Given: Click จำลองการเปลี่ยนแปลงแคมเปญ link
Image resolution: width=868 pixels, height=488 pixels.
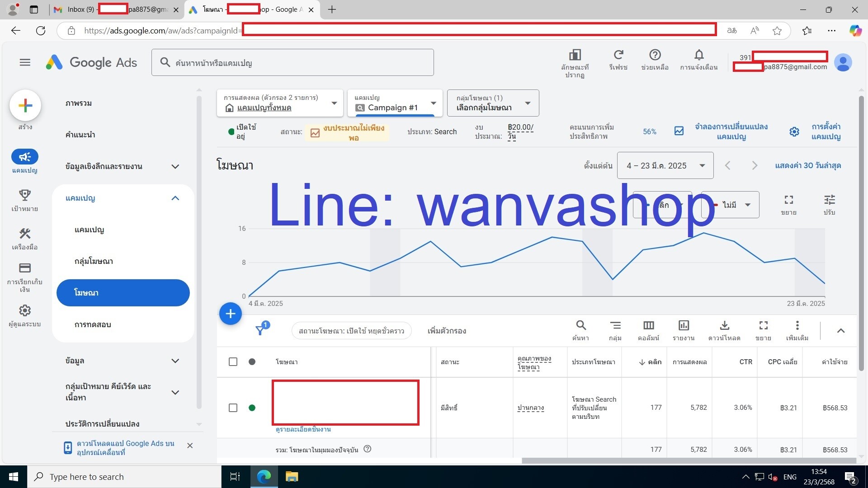Looking at the screenshot, I should click(x=731, y=131).
